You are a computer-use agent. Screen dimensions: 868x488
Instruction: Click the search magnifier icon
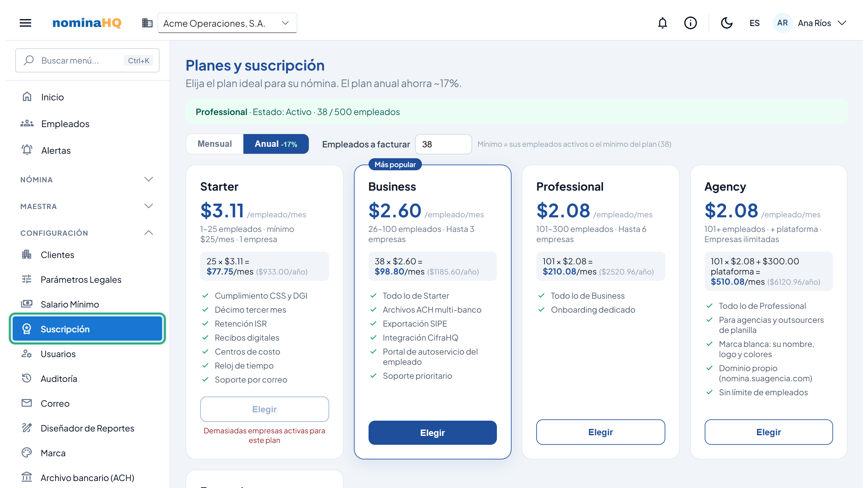tap(29, 60)
